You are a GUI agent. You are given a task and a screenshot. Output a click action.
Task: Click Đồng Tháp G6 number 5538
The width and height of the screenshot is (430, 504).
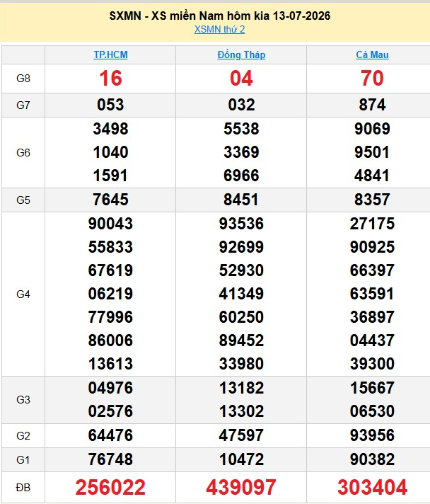tap(241, 129)
